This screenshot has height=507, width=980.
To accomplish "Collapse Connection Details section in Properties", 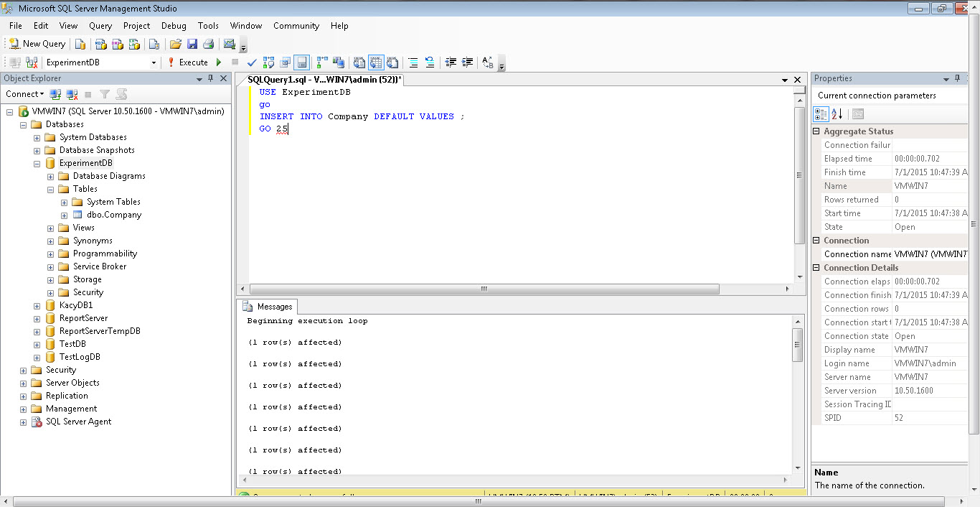I will pos(816,268).
